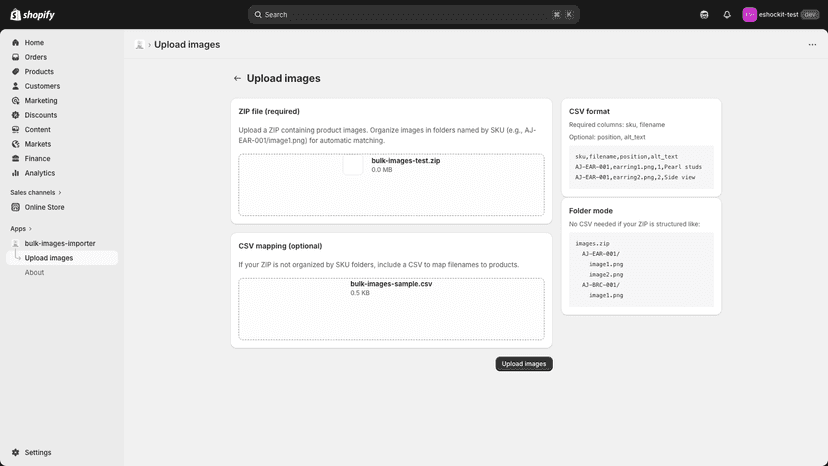
Task: Click the Discounts icon
Action: click(x=15, y=115)
